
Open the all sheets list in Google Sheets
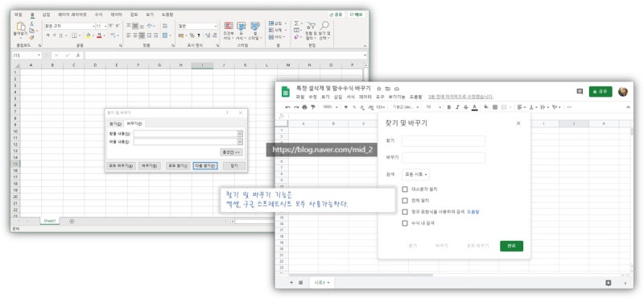[x=300, y=283]
